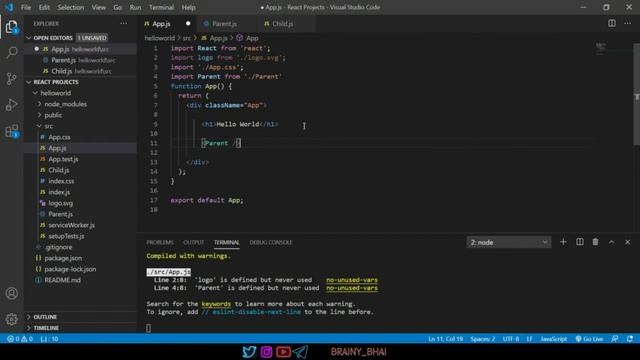Screen dimensions: 640x360
Task: Open the feedback icon in status bar
Action: [x=615, y=339]
